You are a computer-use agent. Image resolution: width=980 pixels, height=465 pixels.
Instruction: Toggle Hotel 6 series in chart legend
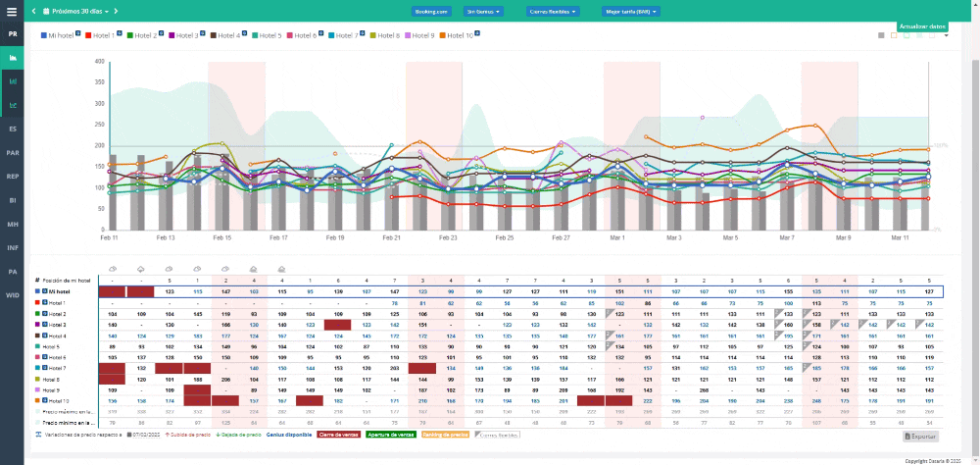pyautogui.click(x=302, y=35)
